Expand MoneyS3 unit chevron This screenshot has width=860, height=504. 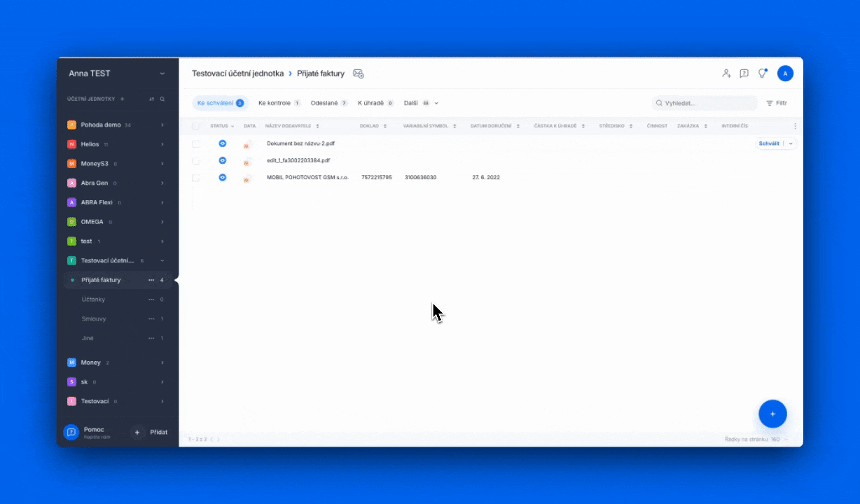pos(162,164)
